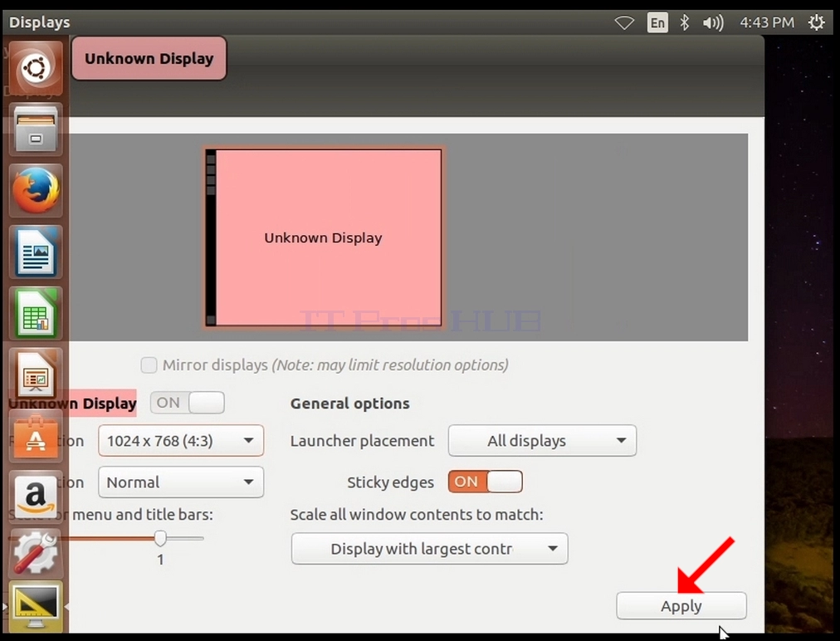The height and width of the screenshot is (641, 840).
Task: Click the Displays title in top bar
Action: click(x=39, y=22)
